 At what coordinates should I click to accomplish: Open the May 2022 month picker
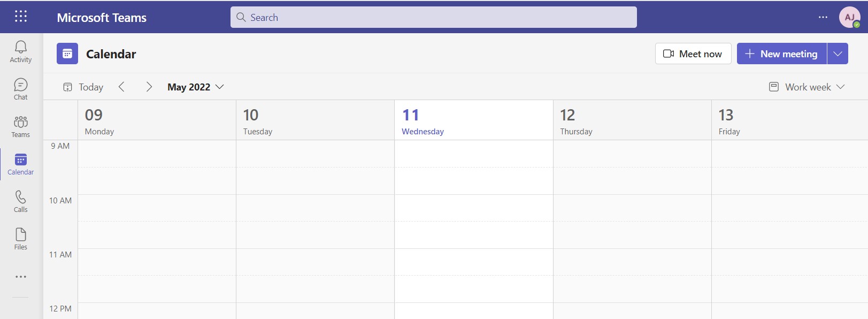196,87
